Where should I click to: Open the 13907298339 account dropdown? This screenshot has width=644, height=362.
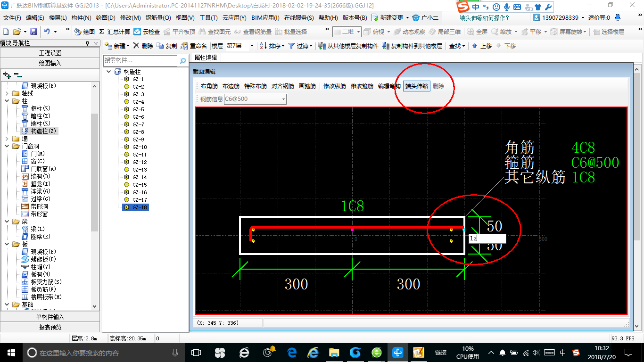point(559,18)
